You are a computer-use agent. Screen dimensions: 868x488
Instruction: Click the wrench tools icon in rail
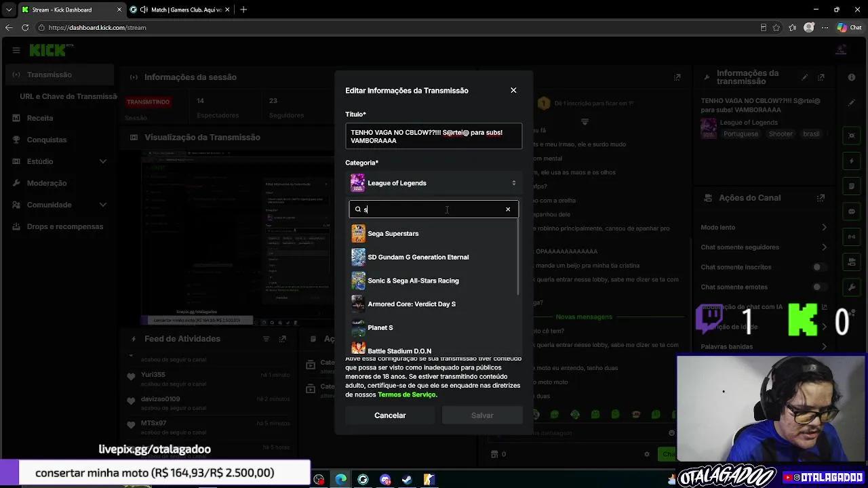(x=852, y=287)
